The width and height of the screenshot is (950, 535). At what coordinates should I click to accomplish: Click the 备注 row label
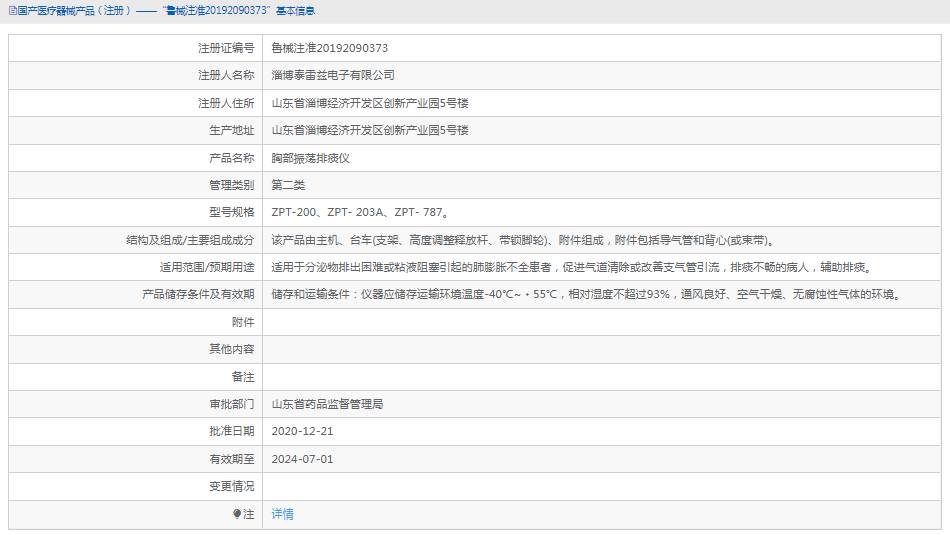tap(243, 377)
